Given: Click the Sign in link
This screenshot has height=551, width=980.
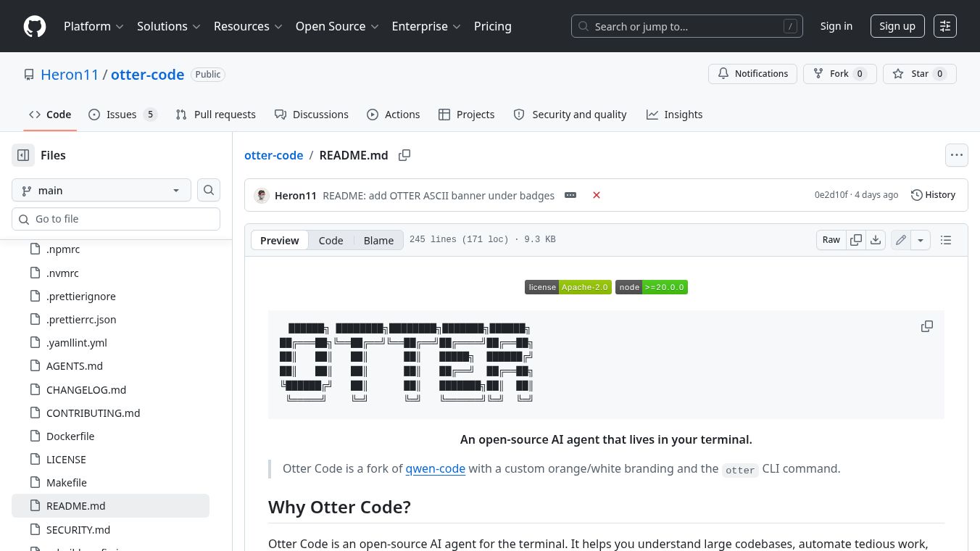Looking at the screenshot, I should tap(836, 26).
